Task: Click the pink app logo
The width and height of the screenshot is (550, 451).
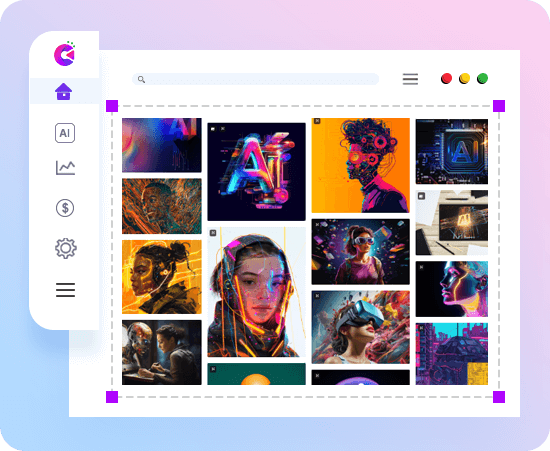Action: (x=65, y=54)
